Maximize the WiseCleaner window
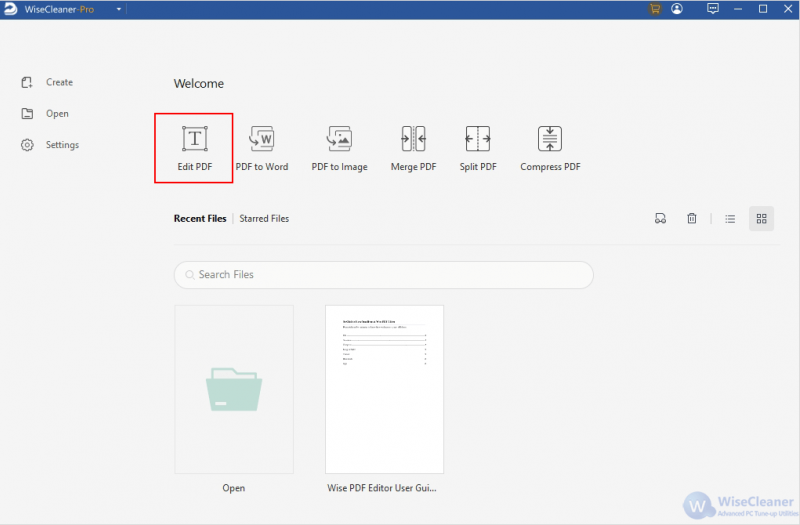800x525 pixels. point(763,9)
